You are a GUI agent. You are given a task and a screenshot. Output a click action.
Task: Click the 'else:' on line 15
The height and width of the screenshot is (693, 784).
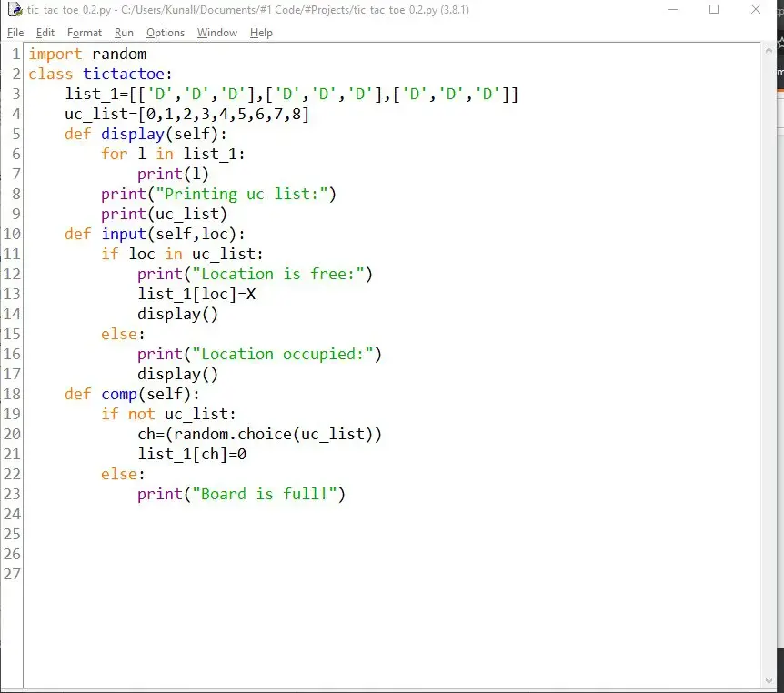(x=123, y=334)
